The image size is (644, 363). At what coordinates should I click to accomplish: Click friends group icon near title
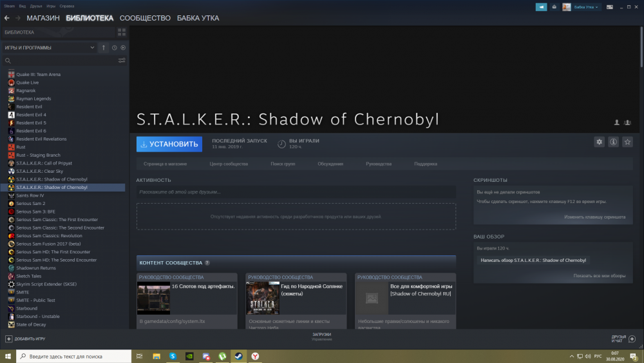(x=627, y=123)
